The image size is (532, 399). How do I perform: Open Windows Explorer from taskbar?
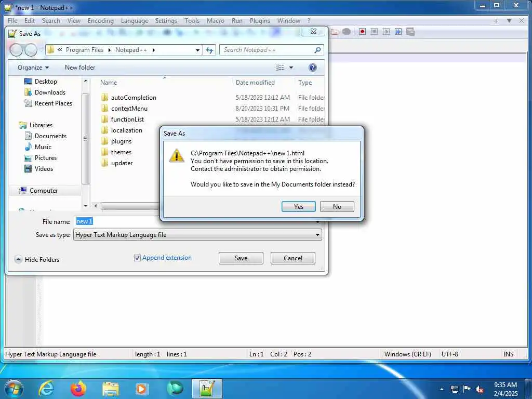(x=111, y=389)
